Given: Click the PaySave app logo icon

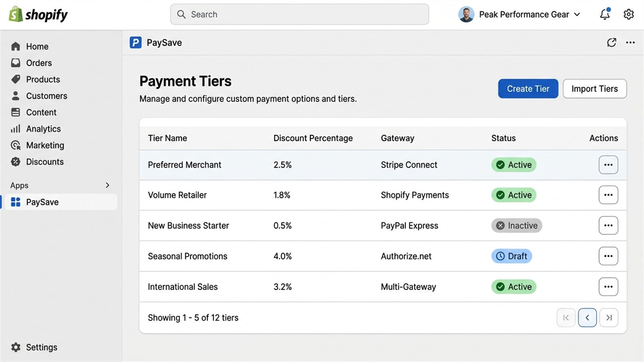Looking at the screenshot, I should point(136,42).
